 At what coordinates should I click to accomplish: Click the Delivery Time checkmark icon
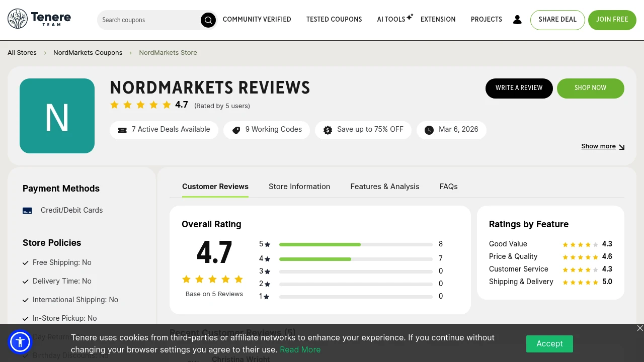point(26,282)
